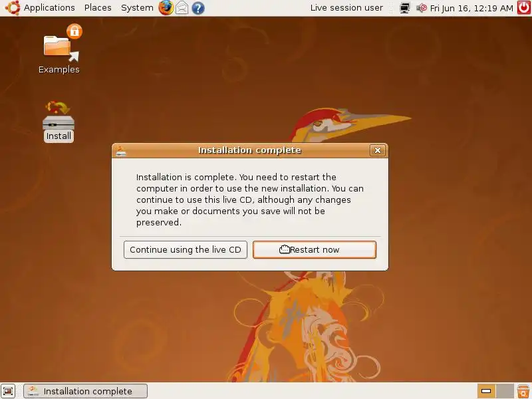Viewport: 532px width, 399px height.
Task: Click the installer icon in dialog titlebar
Action: coord(121,151)
